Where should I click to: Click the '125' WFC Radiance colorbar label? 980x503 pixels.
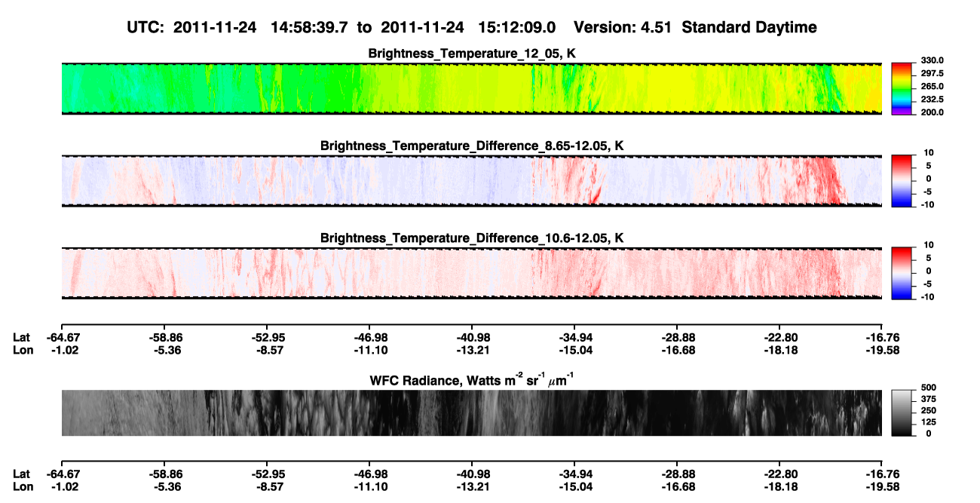click(929, 422)
